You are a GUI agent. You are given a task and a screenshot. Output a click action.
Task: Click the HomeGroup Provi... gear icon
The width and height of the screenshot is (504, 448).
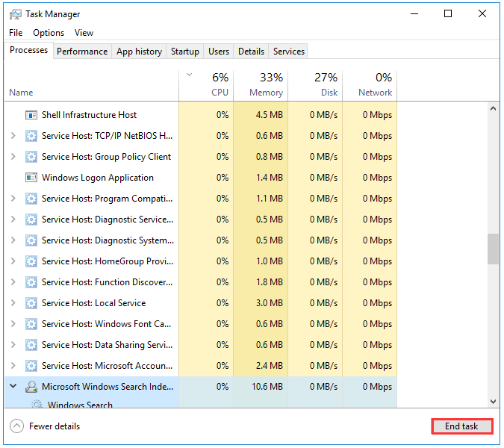(x=31, y=261)
